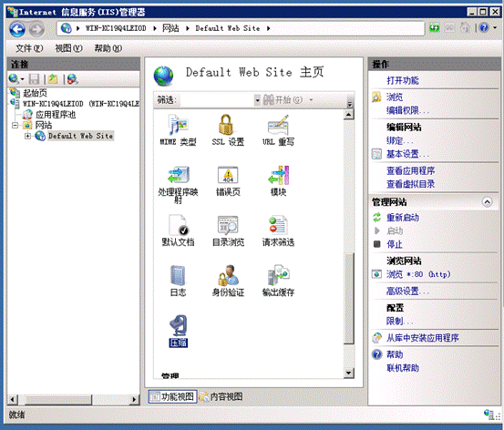Click the feature list vertical scrollbar thumb
Image resolution: width=504 pixels, height=430 pixels.
[349, 298]
